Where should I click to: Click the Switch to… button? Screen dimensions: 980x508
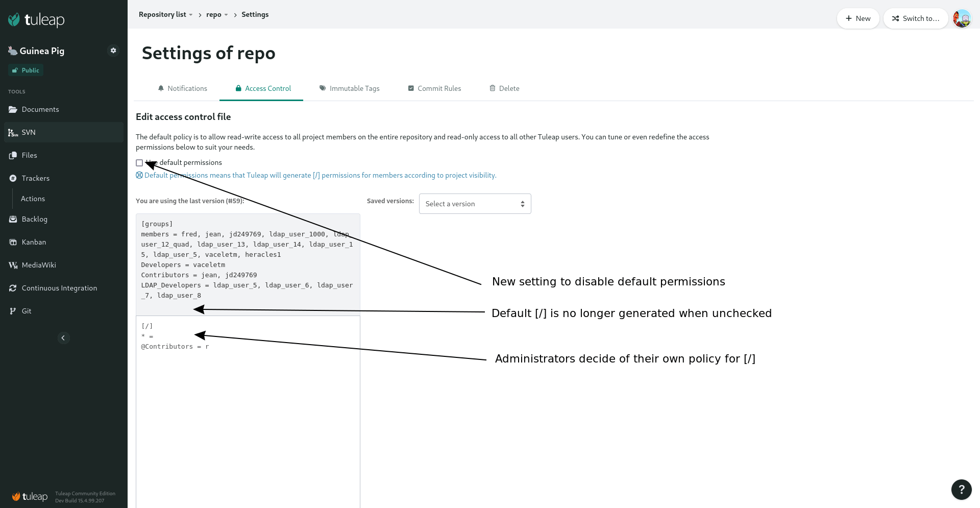[915, 18]
